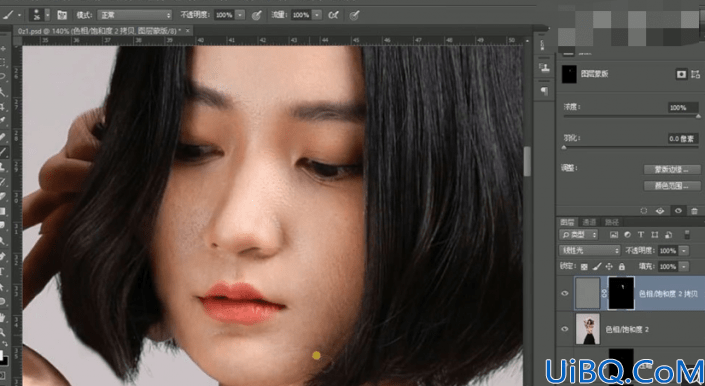The height and width of the screenshot is (386, 705).
Task: Apply mask icon in Properties panel
Action: tap(660, 210)
